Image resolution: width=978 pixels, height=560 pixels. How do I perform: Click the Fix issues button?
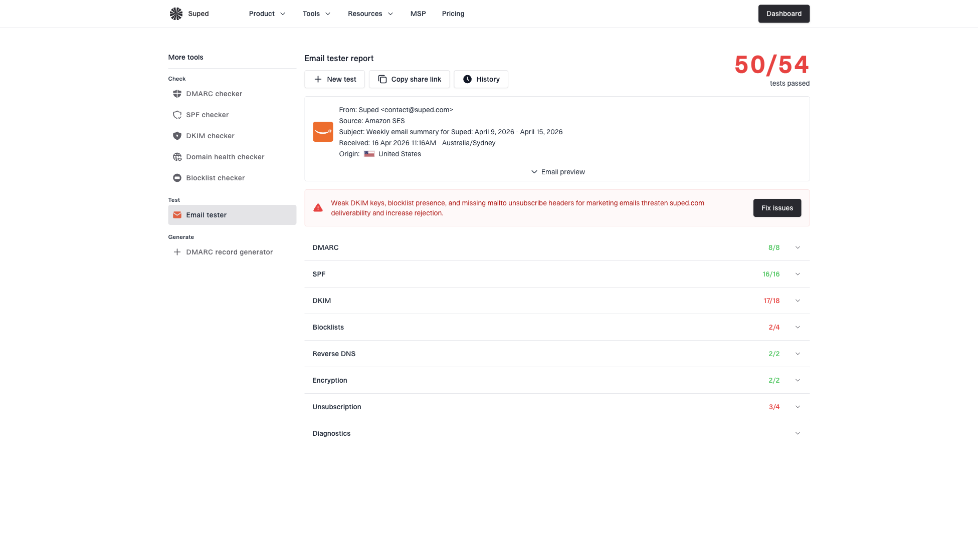click(777, 208)
